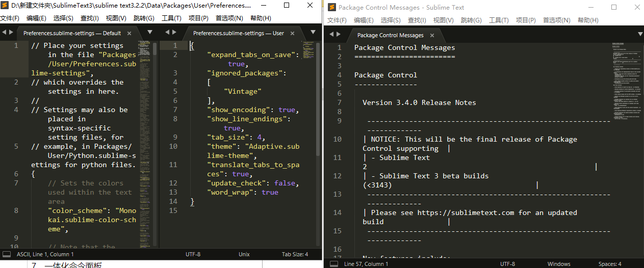Screen dimensions: 644x268
Task: Open 首选项(N) menu in Package Control Messages window
Action: (x=556, y=20)
